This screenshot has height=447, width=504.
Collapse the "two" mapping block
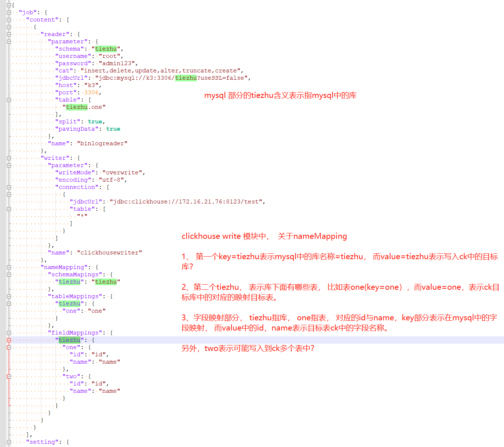(x=9, y=376)
